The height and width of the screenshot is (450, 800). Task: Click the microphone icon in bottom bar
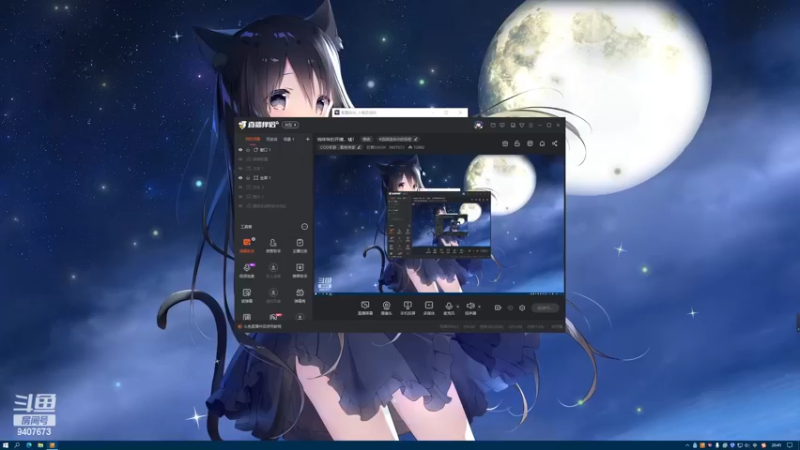point(448,307)
